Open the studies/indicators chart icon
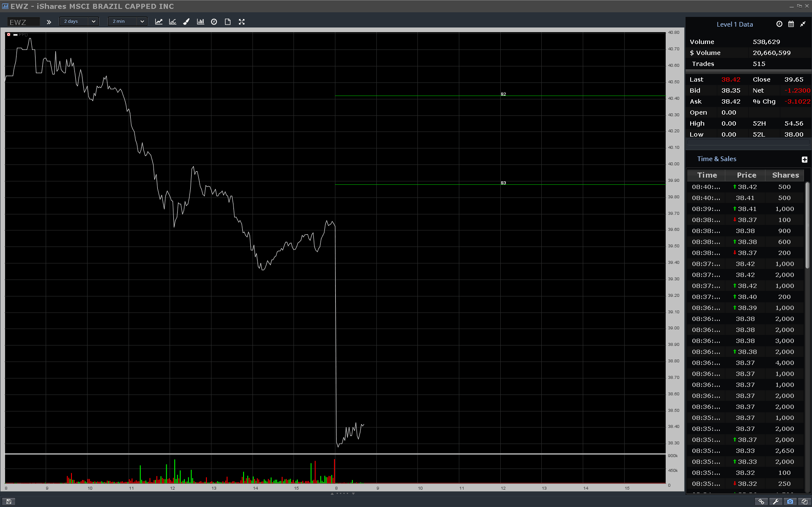The image size is (812, 507). pos(173,22)
